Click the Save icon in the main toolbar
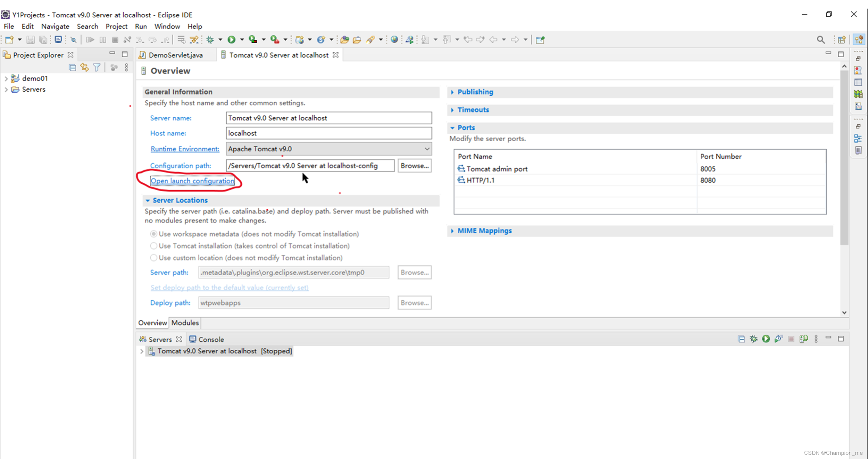Image resolution: width=868 pixels, height=459 pixels. point(31,40)
